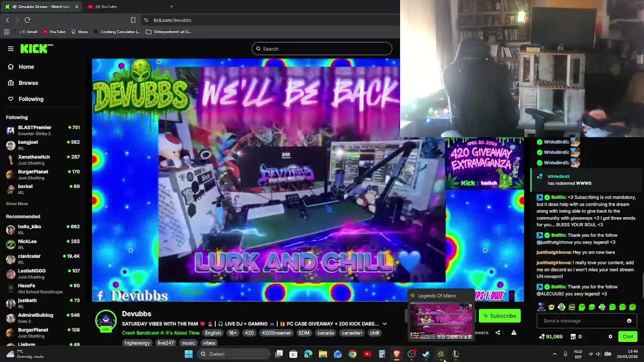Focus the Kick Search field

[322, 49]
